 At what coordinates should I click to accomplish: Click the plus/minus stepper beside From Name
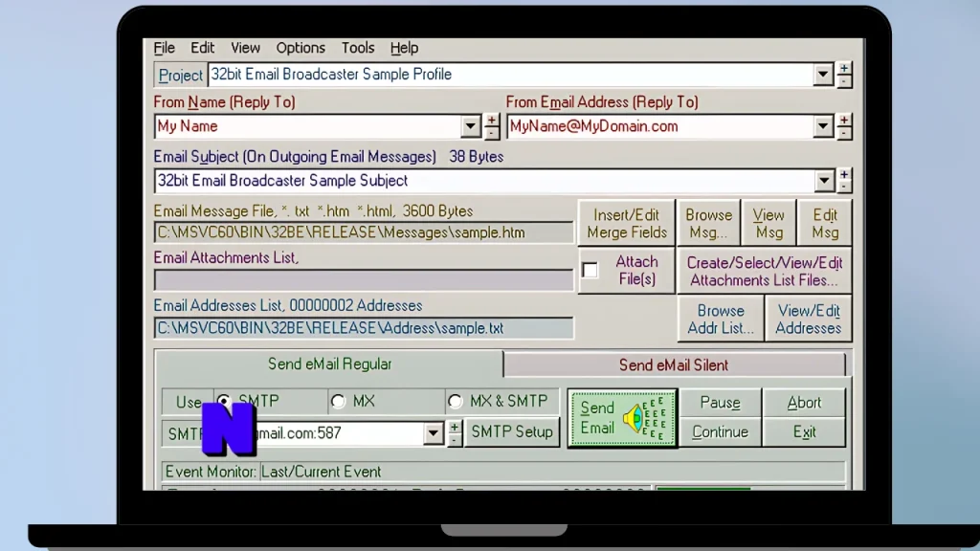[492, 126]
